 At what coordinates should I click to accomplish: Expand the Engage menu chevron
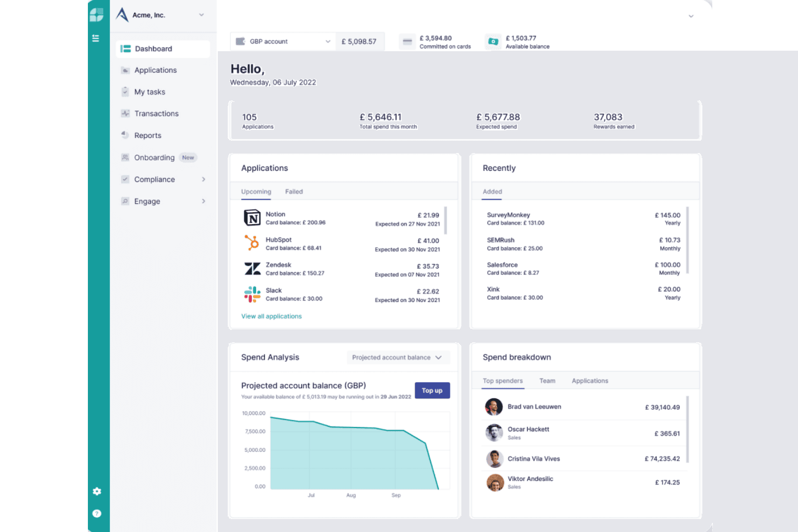pos(204,201)
